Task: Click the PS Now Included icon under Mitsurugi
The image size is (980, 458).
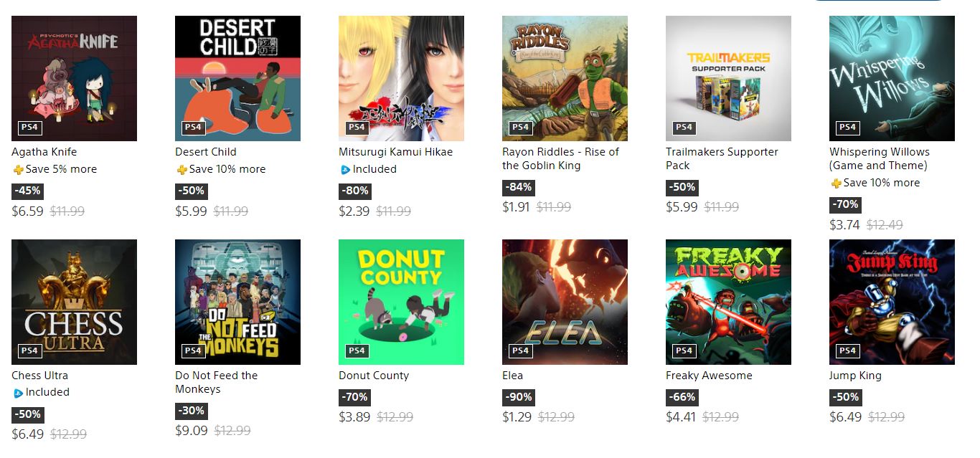Action: 345,170
